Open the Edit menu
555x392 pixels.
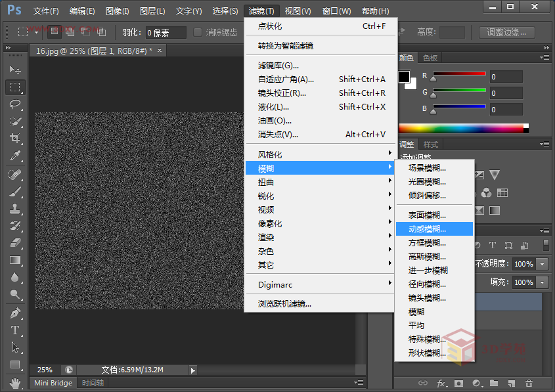[x=82, y=11]
